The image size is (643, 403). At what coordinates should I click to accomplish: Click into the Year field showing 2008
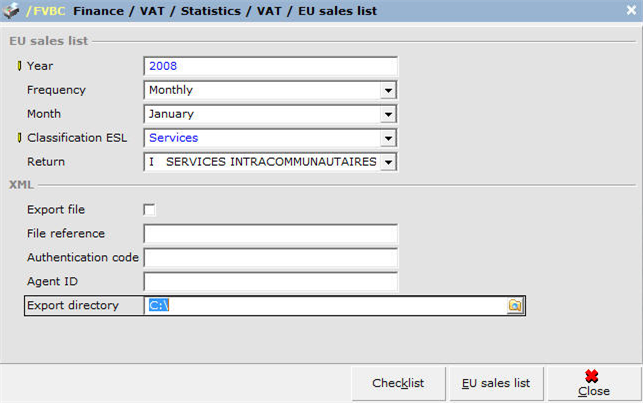(270, 66)
